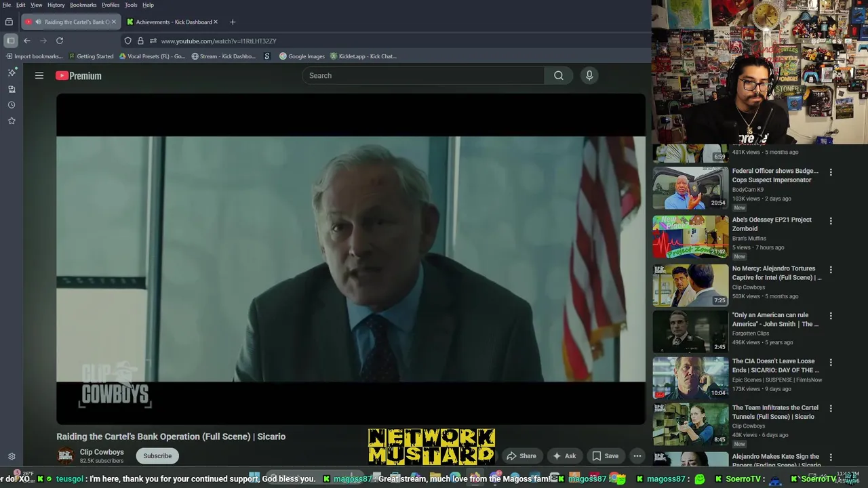Open options for No Mercy Alejandro video
This screenshot has width=868, height=488.
831,270
